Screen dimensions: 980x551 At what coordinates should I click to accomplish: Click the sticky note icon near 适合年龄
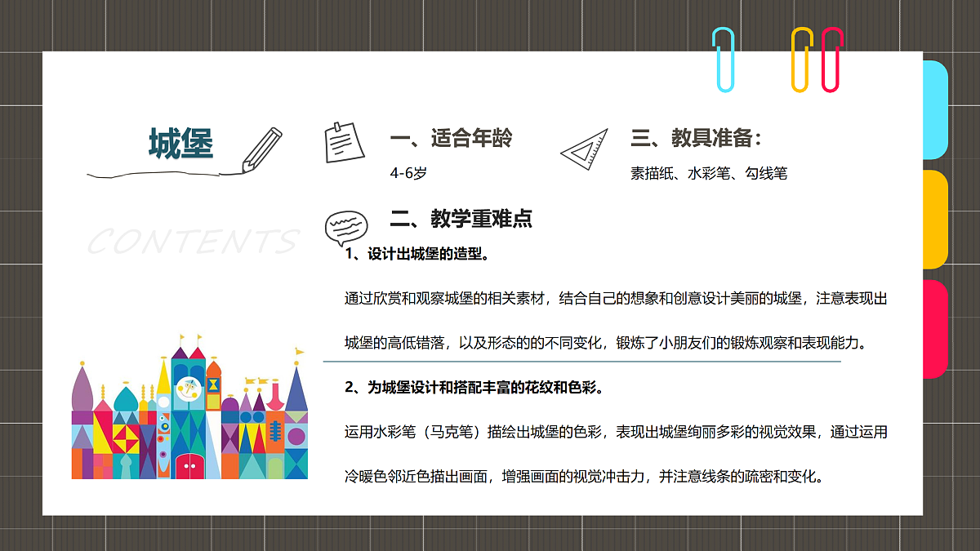tap(343, 142)
